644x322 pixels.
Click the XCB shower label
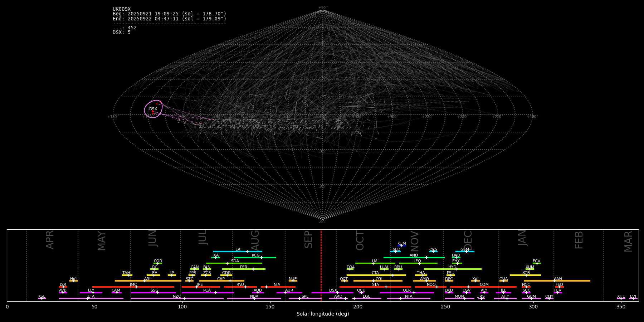coord(526,273)
